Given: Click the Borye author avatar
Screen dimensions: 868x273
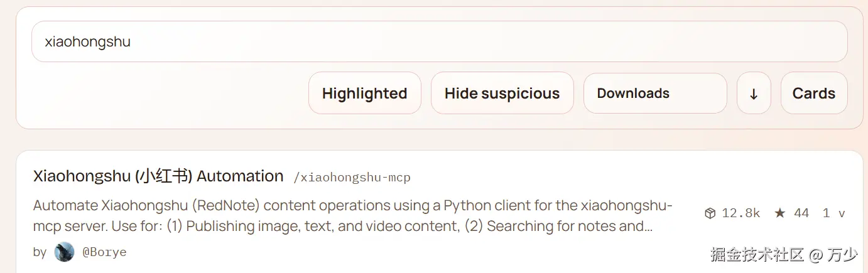Looking at the screenshot, I should pyautogui.click(x=64, y=252).
